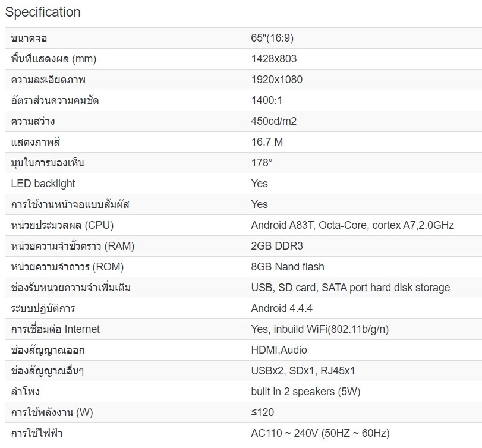Click the LED backlight row label
The height and width of the screenshot is (448, 482).
tap(43, 184)
